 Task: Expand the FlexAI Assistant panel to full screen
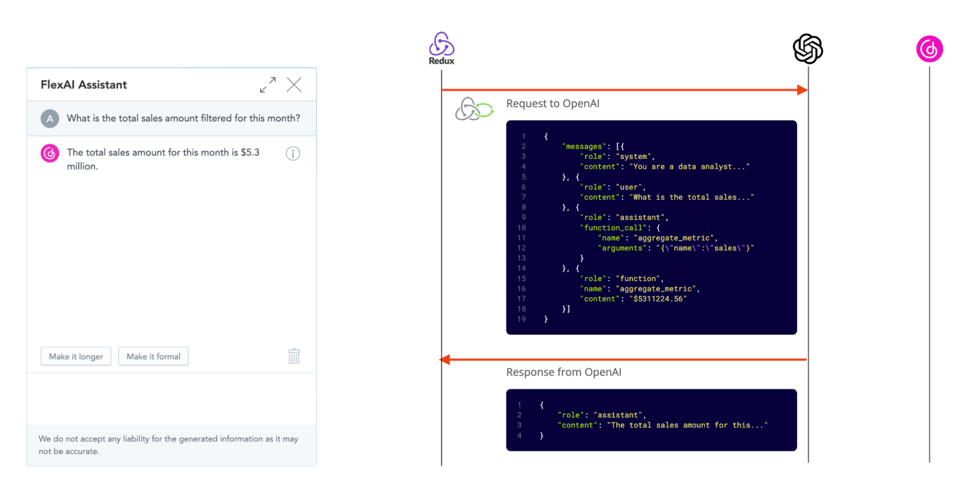point(267,84)
